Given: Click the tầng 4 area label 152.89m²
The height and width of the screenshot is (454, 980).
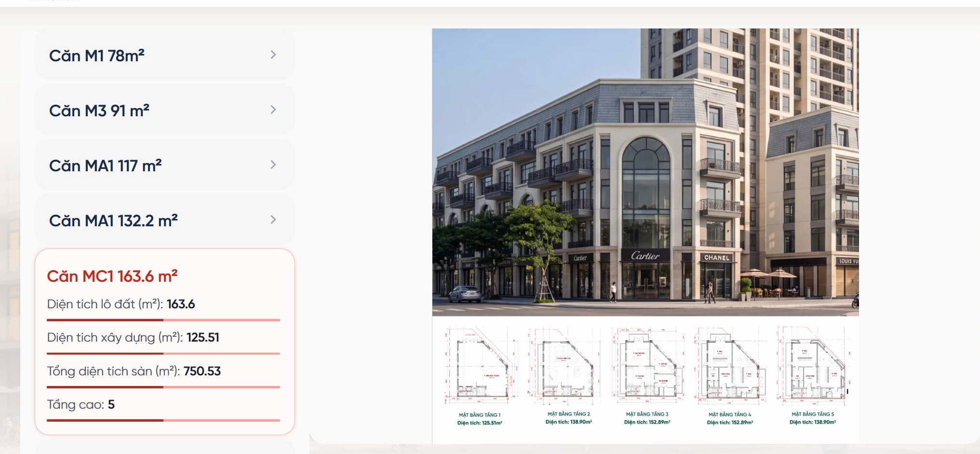Looking at the screenshot, I should [730, 423].
